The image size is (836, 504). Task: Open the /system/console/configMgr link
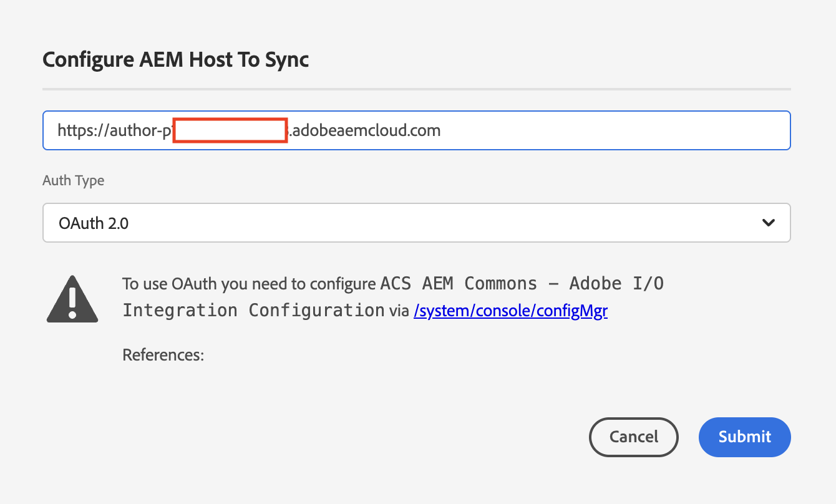tap(510, 311)
